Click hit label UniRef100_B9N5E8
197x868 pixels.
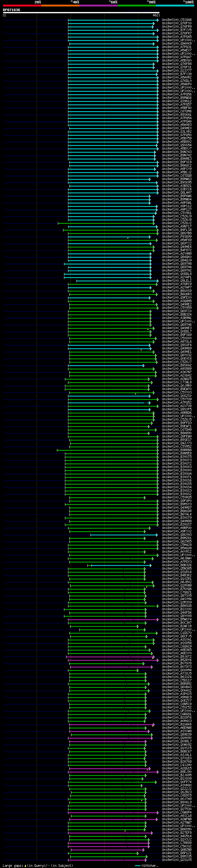(177, 453)
